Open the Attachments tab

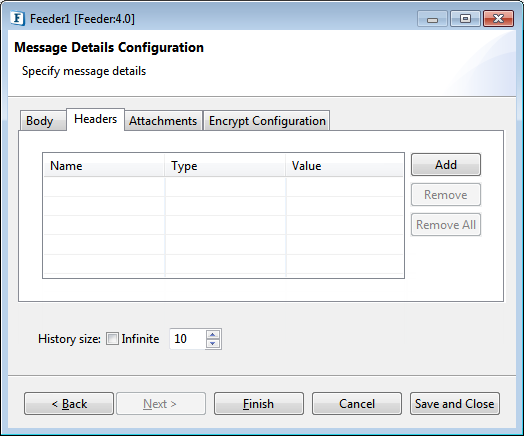click(x=163, y=121)
